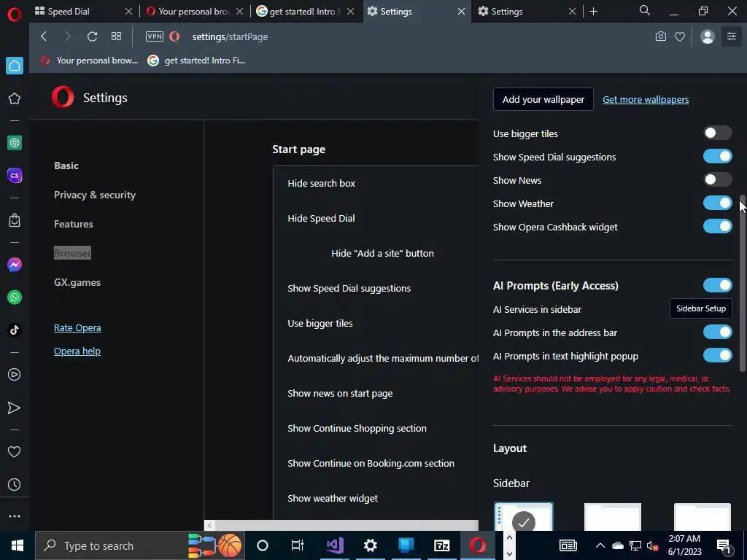The image size is (747, 560).
Task: Close the Speed Dial tab
Action: (x=128, y=12)
